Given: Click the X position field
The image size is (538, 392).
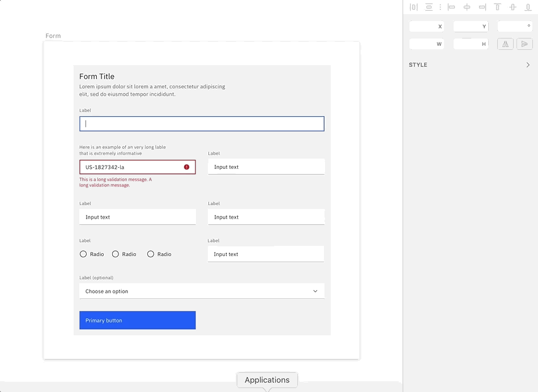Looking at the screenshot, I should point(426,27).
